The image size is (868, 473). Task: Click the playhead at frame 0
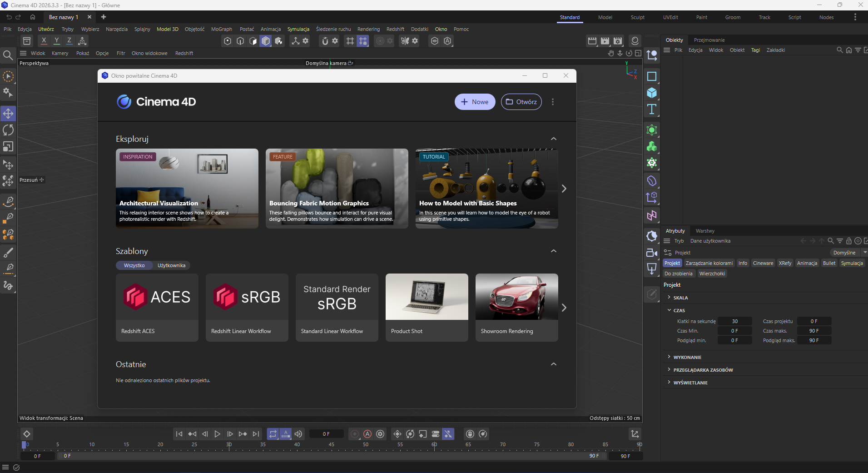(x=24, y=445)
